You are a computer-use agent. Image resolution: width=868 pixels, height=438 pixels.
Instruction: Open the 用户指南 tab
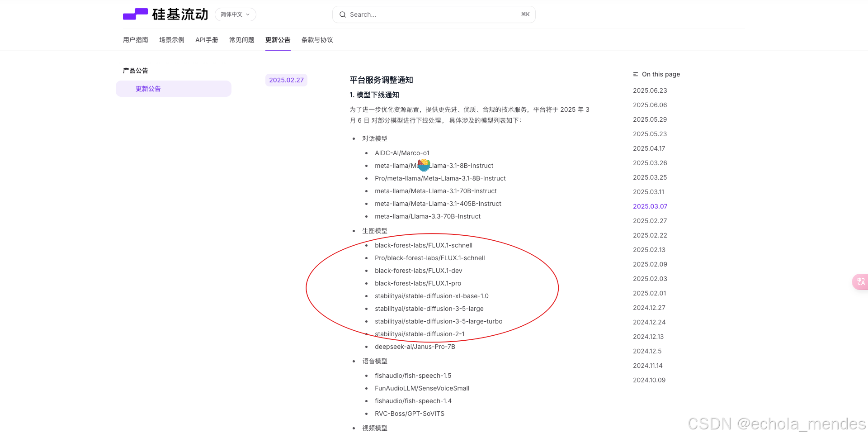[x=136, y=40]
